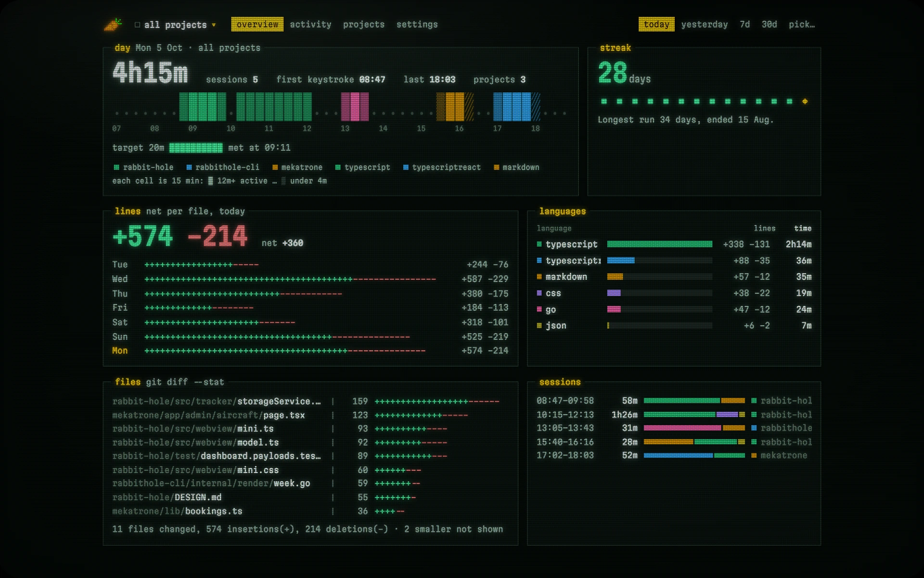Viewport: 924px width, 578px height.
Task: Click the typescriptreact legend square
Action: 406,167
